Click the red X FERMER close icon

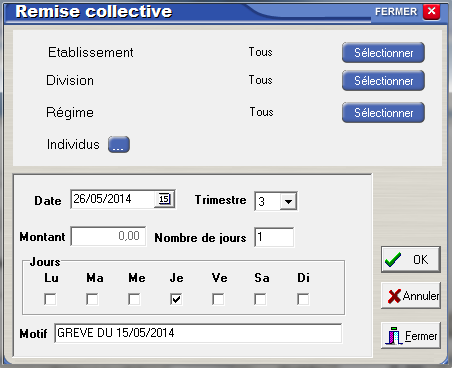click(x=431, y=12)
